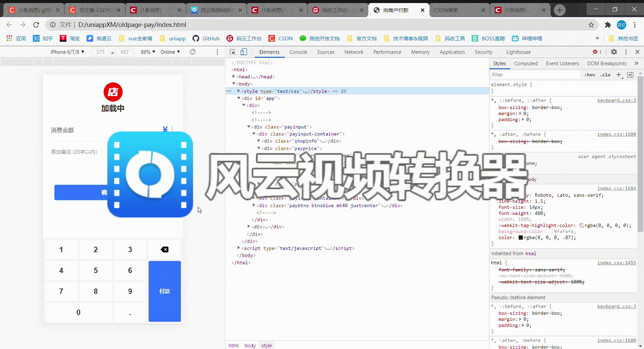
Task: Click the black color swatch for rgba color
Action: click(520, 238)
